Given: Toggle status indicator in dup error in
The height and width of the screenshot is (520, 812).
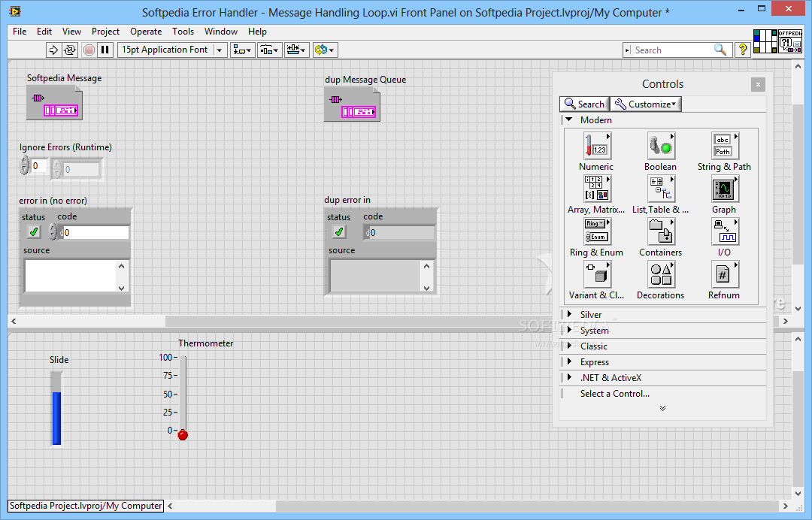Looking at the screenshot, I should click(339, 231).
